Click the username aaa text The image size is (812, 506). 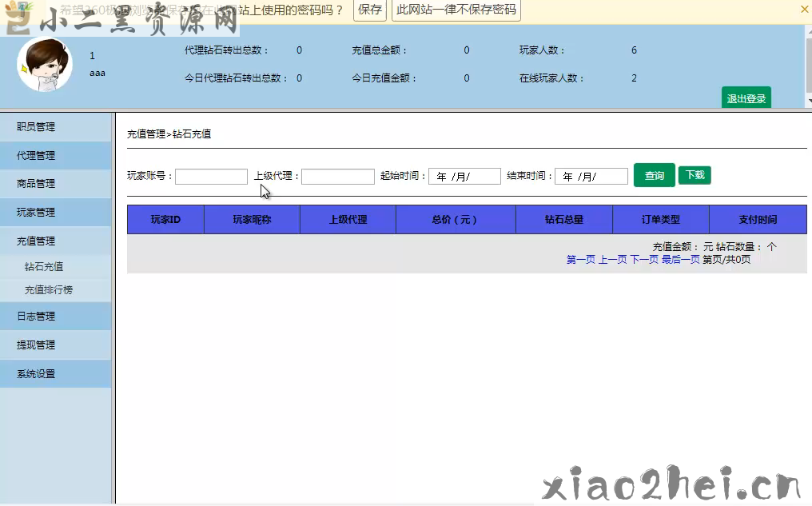coord(98,73)
